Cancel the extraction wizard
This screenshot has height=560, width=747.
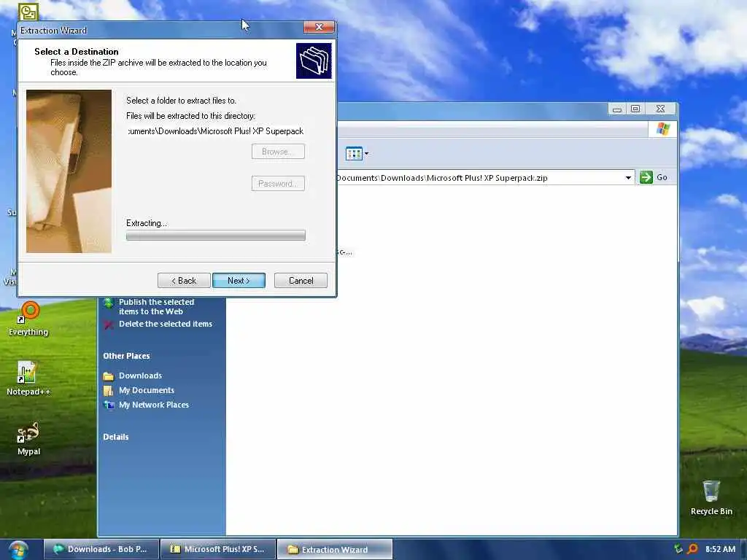pyautogui.click(x=301, y=281)
